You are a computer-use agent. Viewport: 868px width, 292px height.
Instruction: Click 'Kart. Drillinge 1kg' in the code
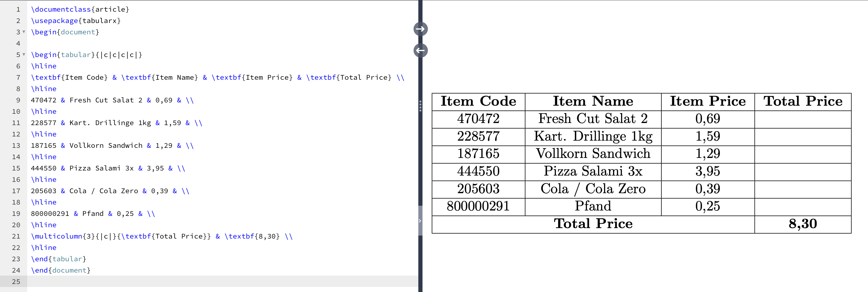(x=110, y=123)
